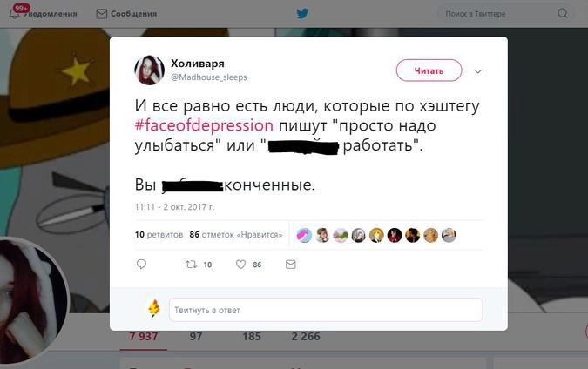Send tweet via envelope direct message icon
Image resolution: width=588 pixels, height=369 pixels.
[x=291, y=265]
